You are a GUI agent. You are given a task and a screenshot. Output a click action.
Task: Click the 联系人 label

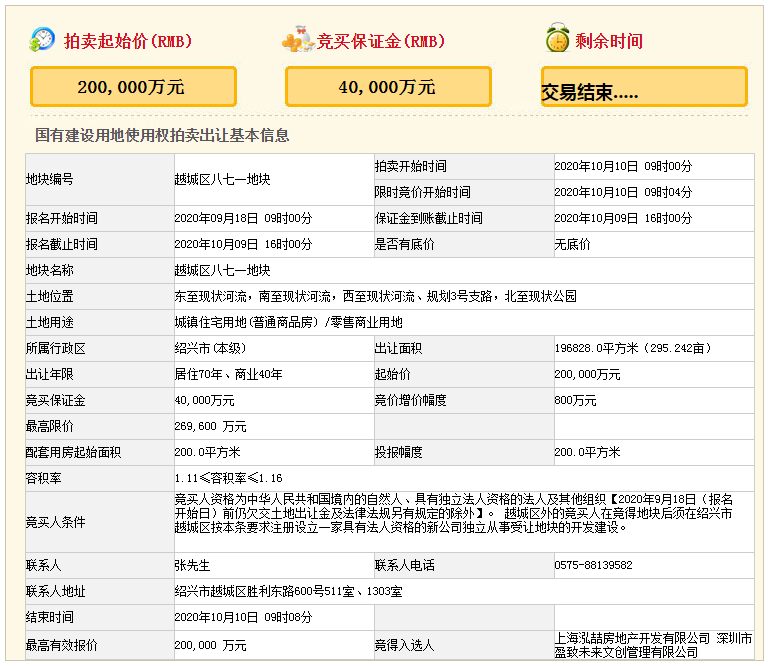coord(43,566)
